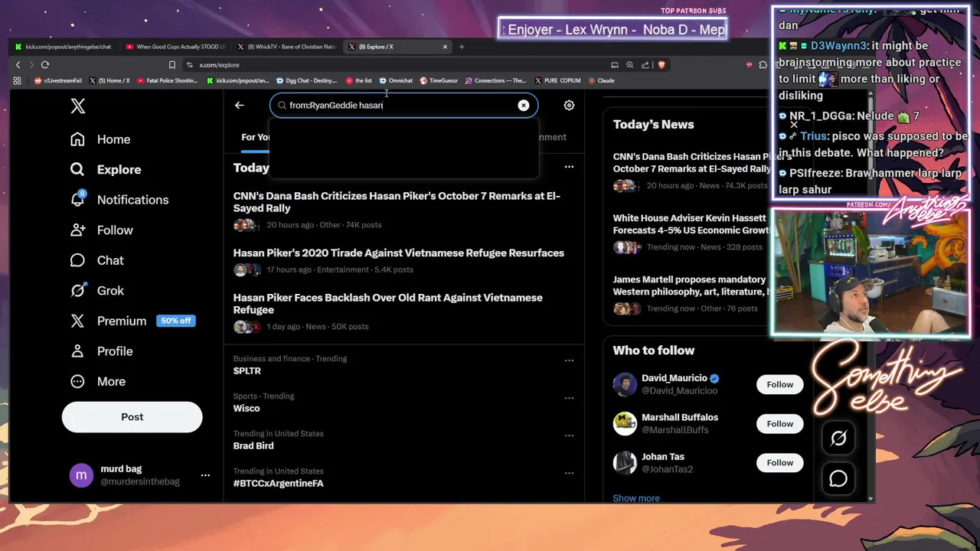Viewport: 980px width, 551px height.
Task: Click the zoom magnifier icon in address bar
Action: point(630,65)
